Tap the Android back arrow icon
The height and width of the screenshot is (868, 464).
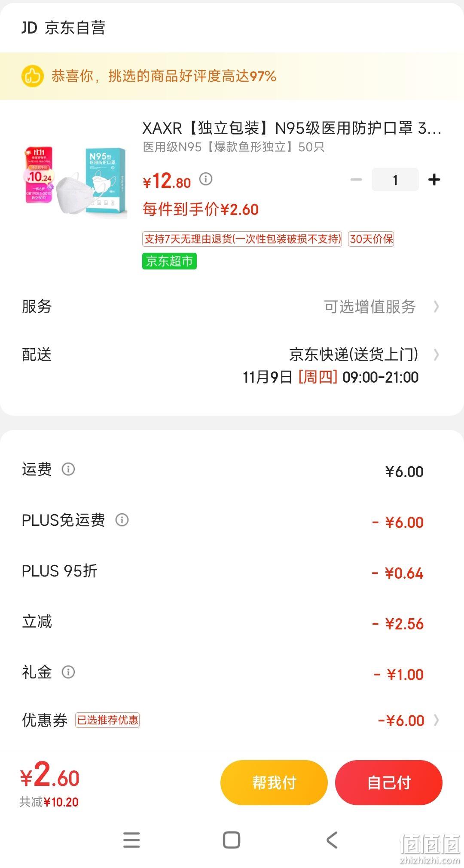point(332,840)
